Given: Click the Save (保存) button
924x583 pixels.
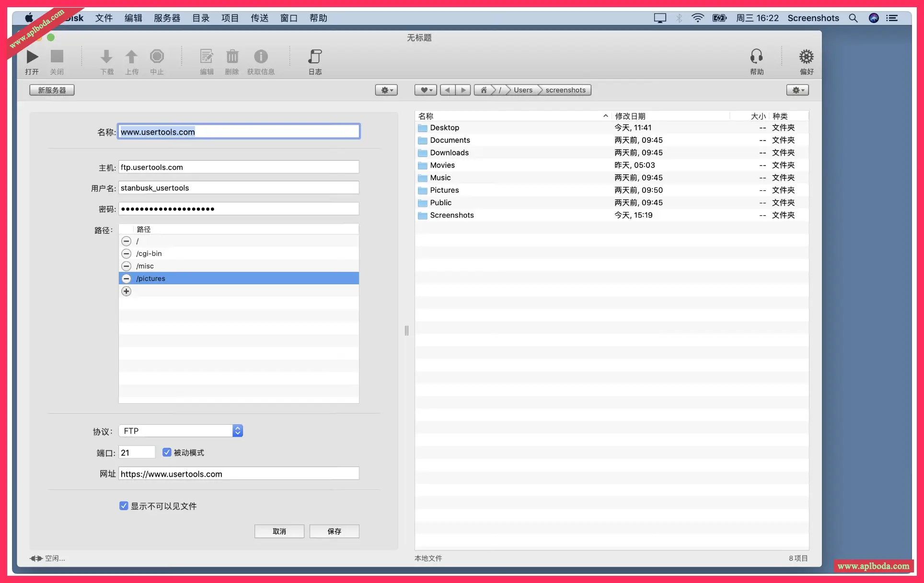Looking at the screenshot, I should (335, 531).
